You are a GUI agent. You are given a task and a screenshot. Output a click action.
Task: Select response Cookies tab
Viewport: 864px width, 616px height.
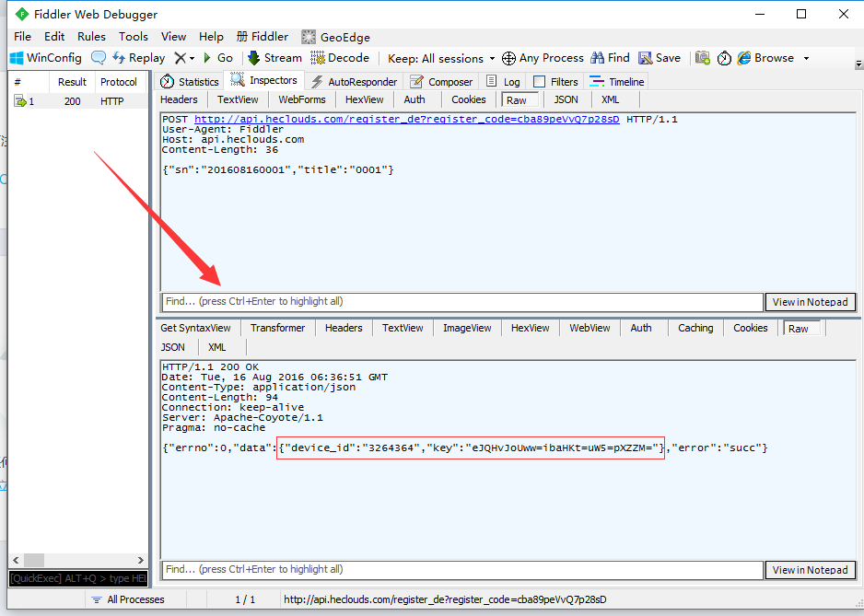(x=751, y=328)
